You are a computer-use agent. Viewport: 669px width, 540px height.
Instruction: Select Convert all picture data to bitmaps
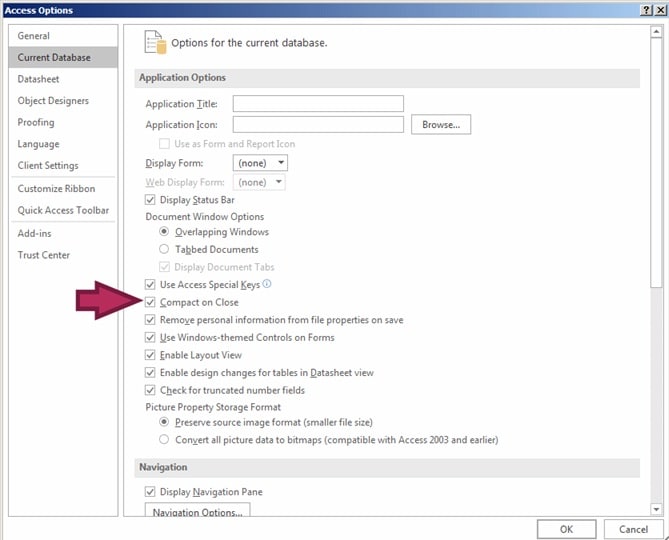(164, 440)
